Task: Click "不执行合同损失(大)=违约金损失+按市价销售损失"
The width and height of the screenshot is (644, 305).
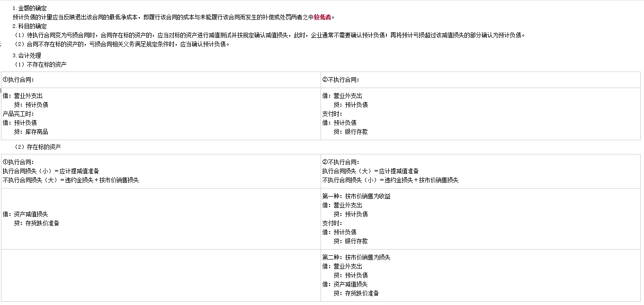Action: coord(71,180)
